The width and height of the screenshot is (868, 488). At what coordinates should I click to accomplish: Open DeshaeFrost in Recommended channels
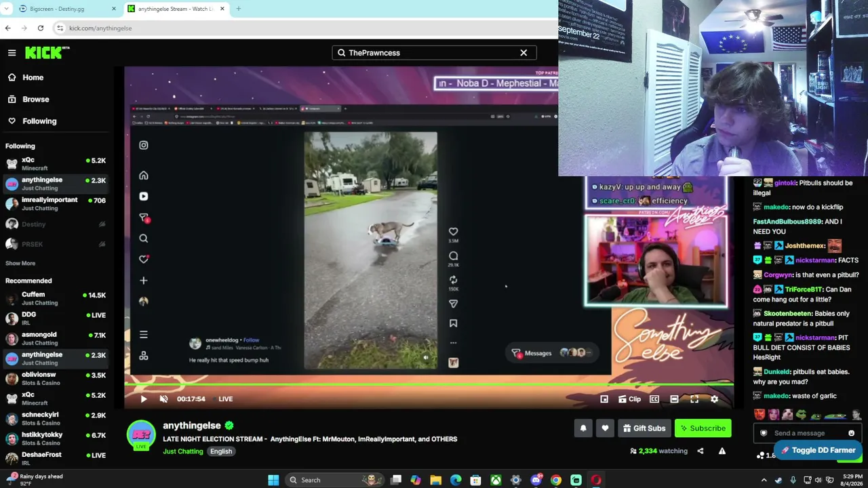56,458
